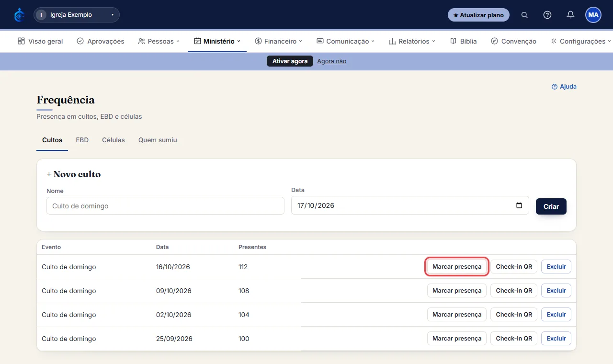613x364 pixels.
Task: Open Check-in QR for 16/10/2026 culto
Action: coord(514,267)
